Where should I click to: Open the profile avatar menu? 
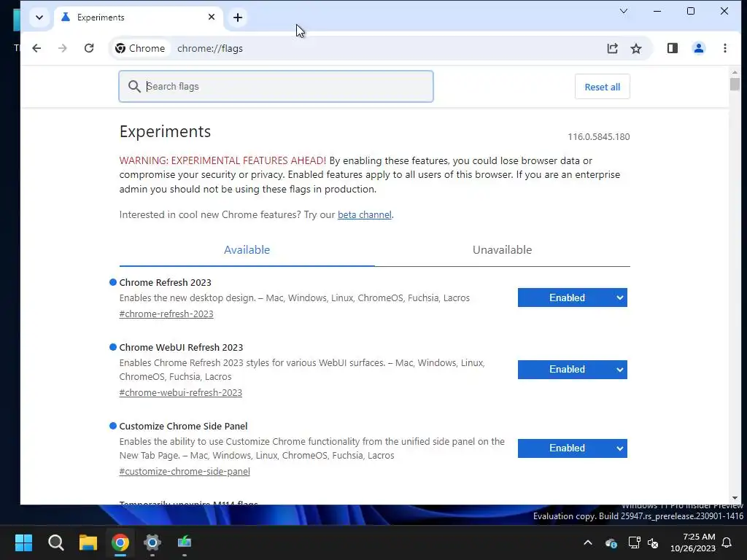click(698, 48)
